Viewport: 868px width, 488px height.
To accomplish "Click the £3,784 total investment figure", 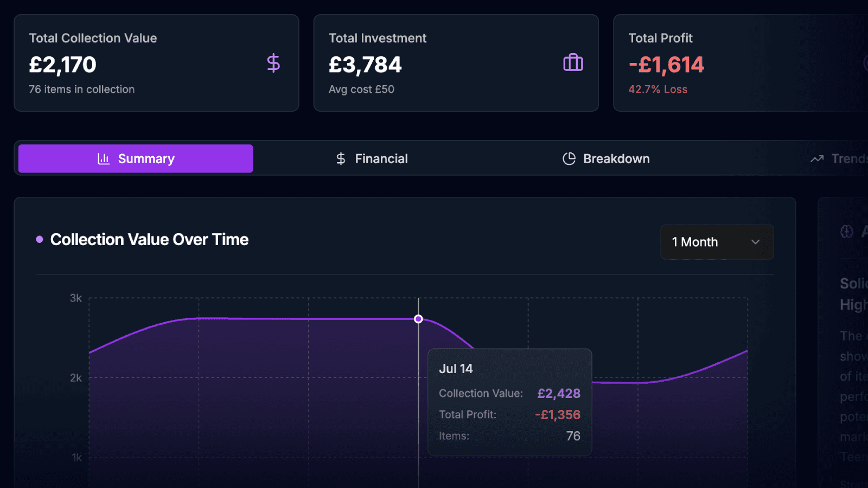I will click(x=365, y=65).
